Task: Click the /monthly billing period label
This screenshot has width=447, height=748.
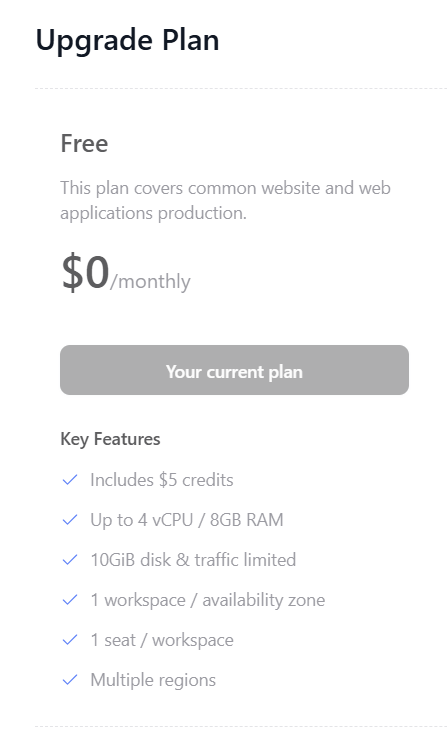Action: click(150, 281)
